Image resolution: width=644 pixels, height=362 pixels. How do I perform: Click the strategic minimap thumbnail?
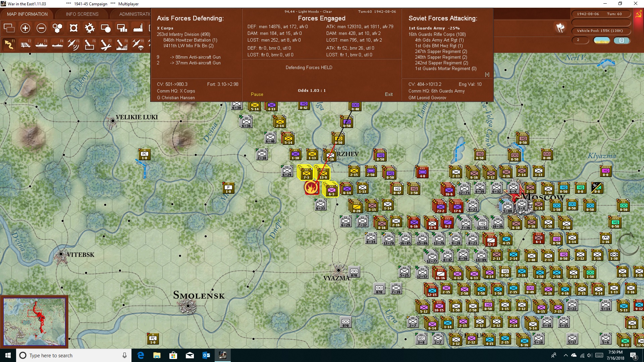pos(35,322)
